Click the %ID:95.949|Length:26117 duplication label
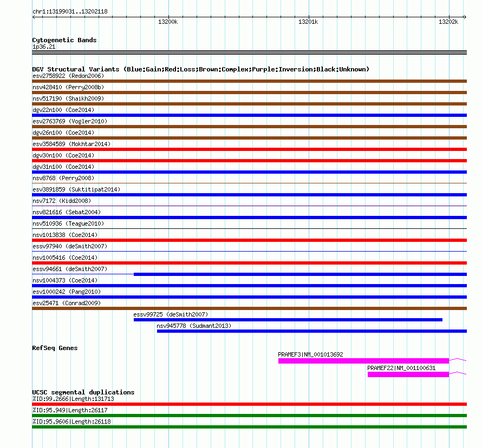Screen dimensions: 482x448 (x=70, y=410)
